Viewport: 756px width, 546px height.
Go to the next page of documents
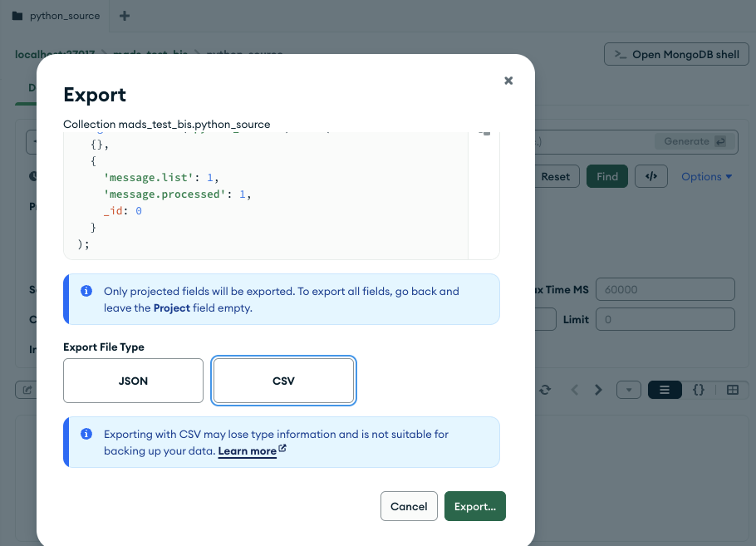598,390
